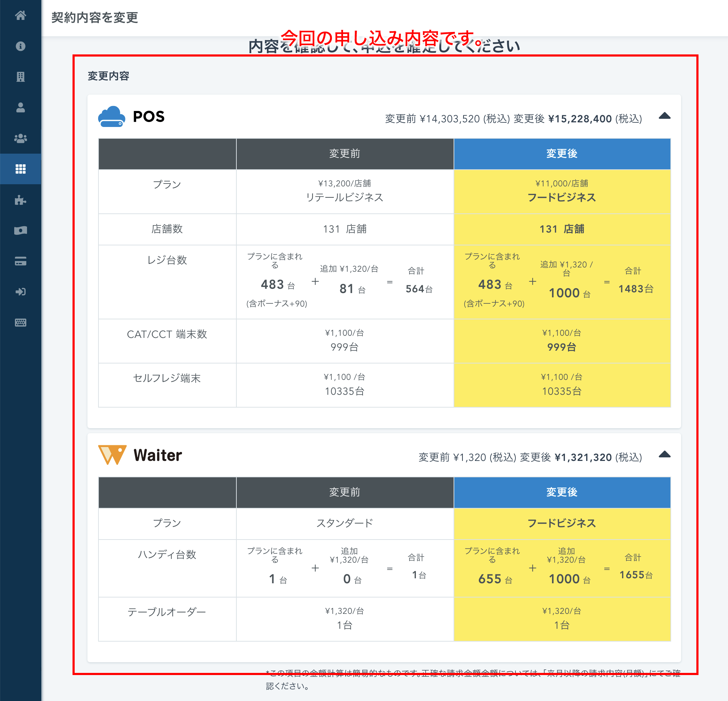
Task: Click the CAT/CCT 端末数 row label
Action: (167, 334)
